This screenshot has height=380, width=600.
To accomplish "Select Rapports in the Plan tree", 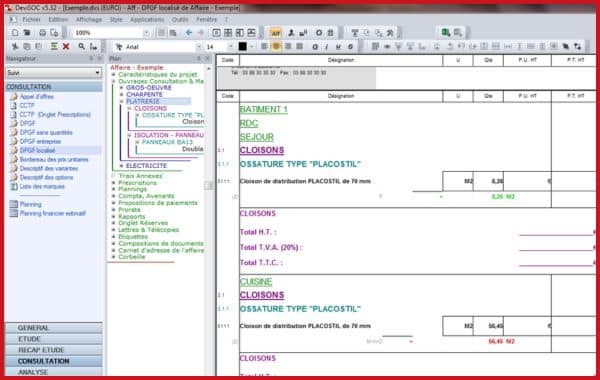I will point(132,216).
